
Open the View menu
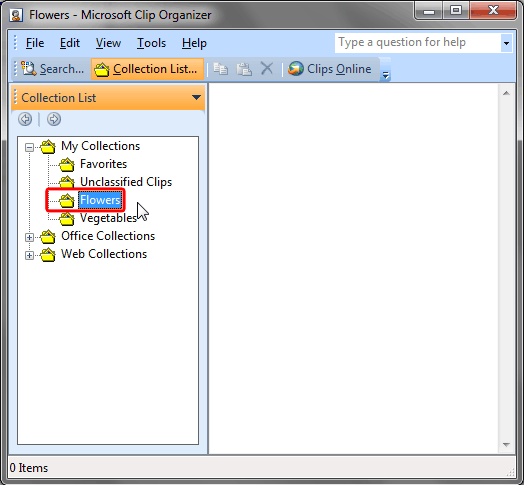tap(108, 43)
